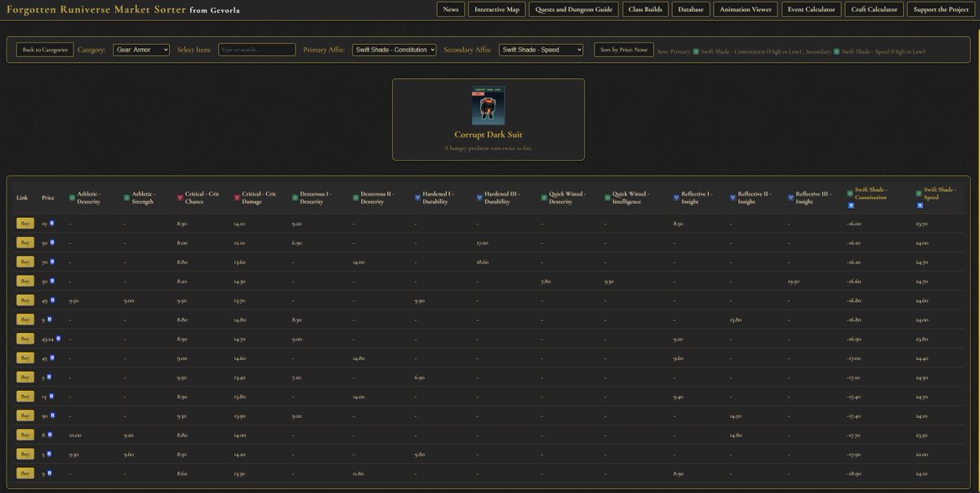Buy the listing priced at 90

pyautogui.click(x=25, y=415)
